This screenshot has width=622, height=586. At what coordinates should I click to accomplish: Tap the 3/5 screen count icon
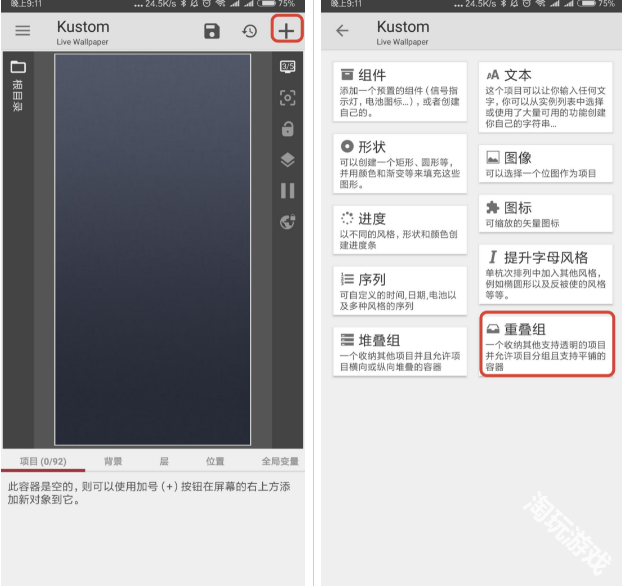tap(287, 67)
